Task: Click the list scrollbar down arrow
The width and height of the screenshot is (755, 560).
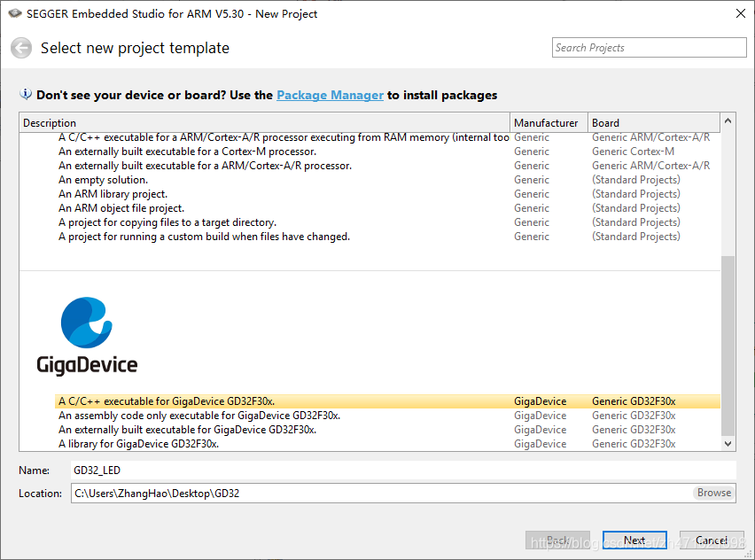Action: (x=728, y=443)
